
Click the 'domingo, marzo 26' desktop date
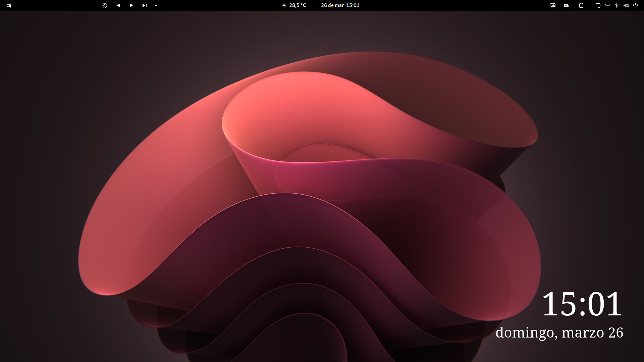[x=559, y=333]
